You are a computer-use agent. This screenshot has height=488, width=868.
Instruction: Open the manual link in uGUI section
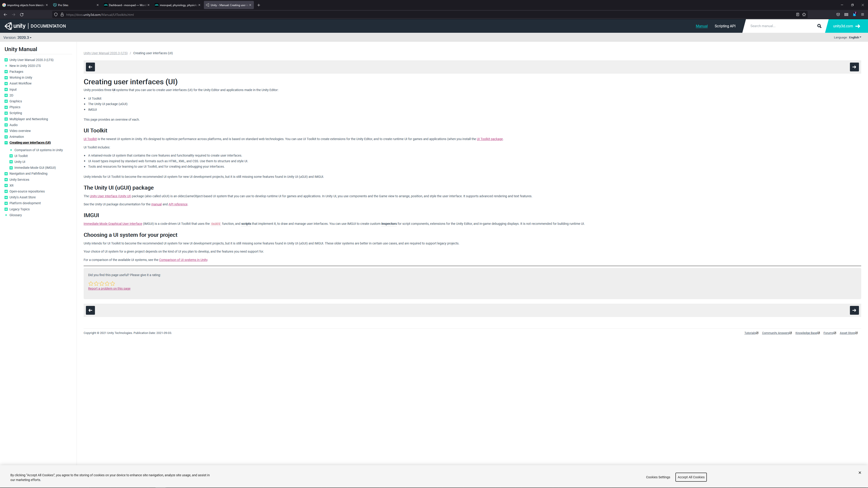[156, 204]
